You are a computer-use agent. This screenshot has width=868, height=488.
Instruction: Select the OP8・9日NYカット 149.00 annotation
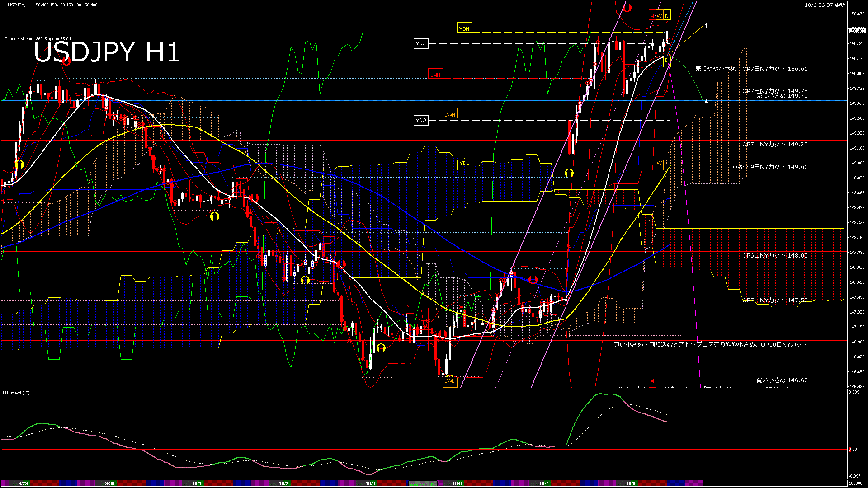(x=770, y=167)
